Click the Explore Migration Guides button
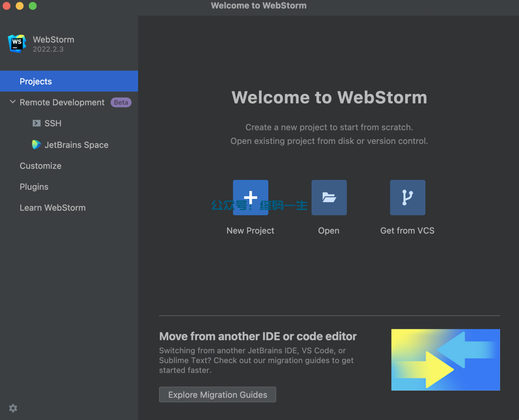The image size is (519, 420). [217, 394]
